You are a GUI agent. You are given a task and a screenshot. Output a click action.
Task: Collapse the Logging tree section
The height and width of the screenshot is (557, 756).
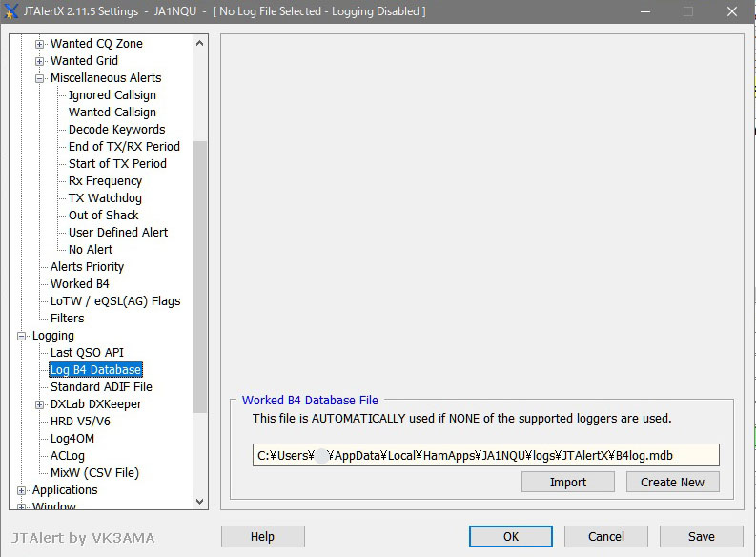(22, 336)
